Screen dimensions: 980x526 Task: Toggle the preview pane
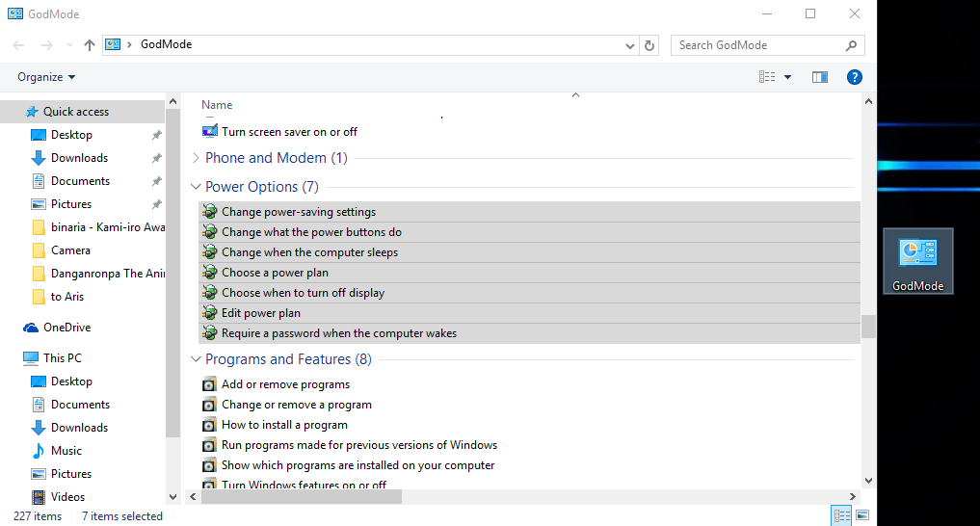(820, 77)
